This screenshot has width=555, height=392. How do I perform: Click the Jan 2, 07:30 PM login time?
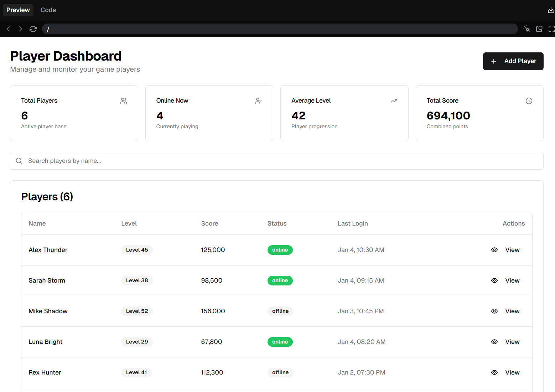(x=362, y=372)
